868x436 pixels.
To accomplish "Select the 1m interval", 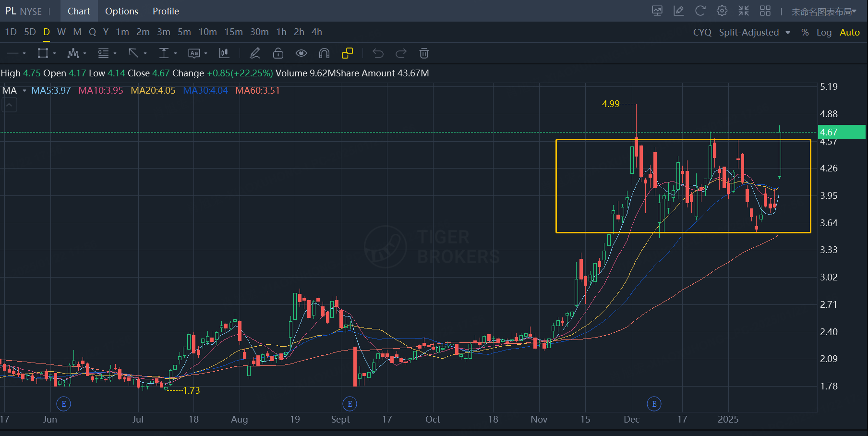I will (122, 32).
